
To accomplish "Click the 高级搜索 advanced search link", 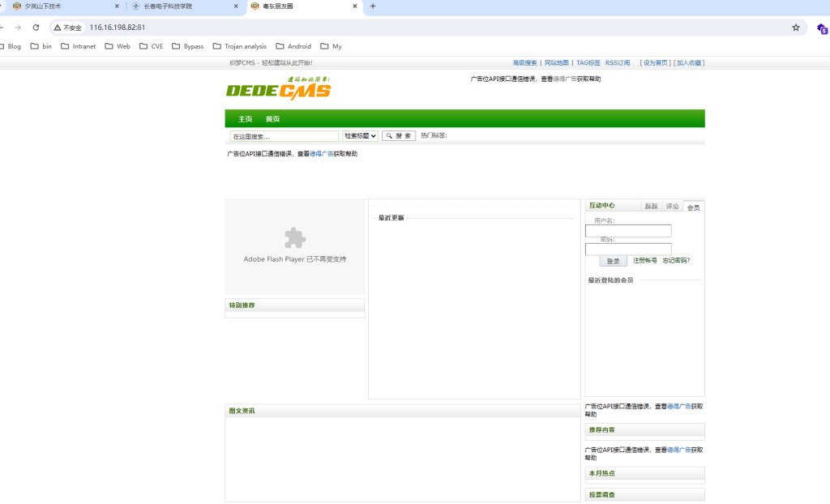I will coord(524,62).
